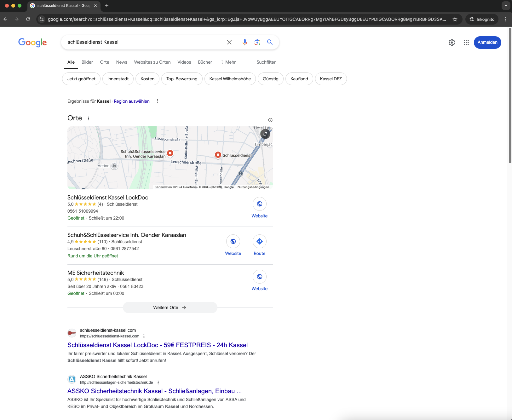Screen dimensions: 512x420
Task: Click Inkognito indicator in toolbar
Action: pos(482,19)
